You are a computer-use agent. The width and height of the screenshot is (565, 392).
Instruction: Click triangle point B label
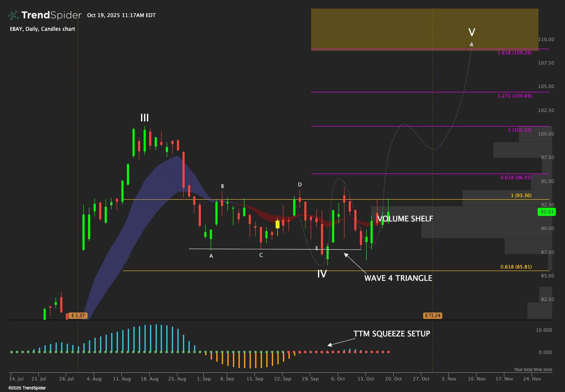coord(222,186)
